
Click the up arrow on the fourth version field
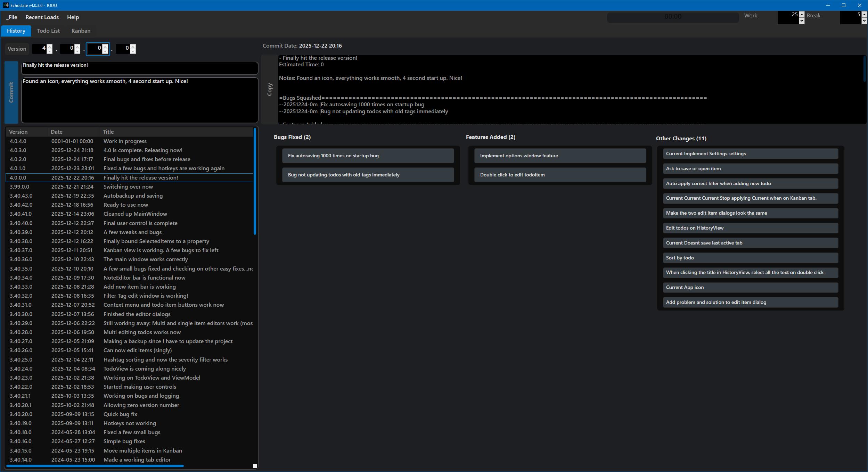[133, 46]
